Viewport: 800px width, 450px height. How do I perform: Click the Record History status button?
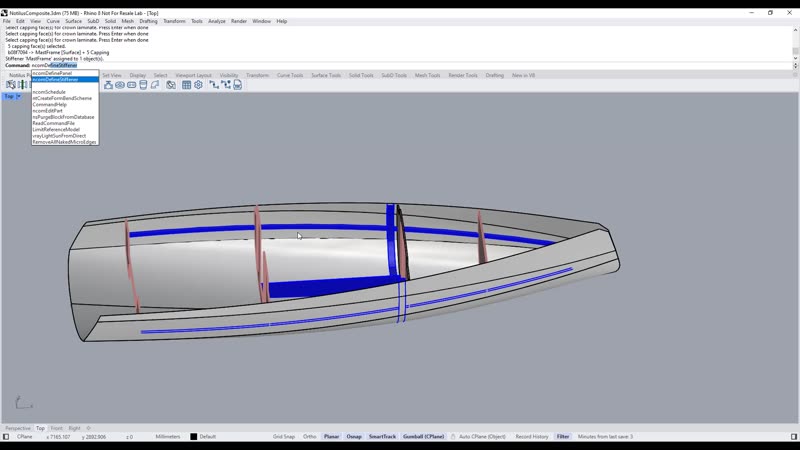tap(532, 437)
